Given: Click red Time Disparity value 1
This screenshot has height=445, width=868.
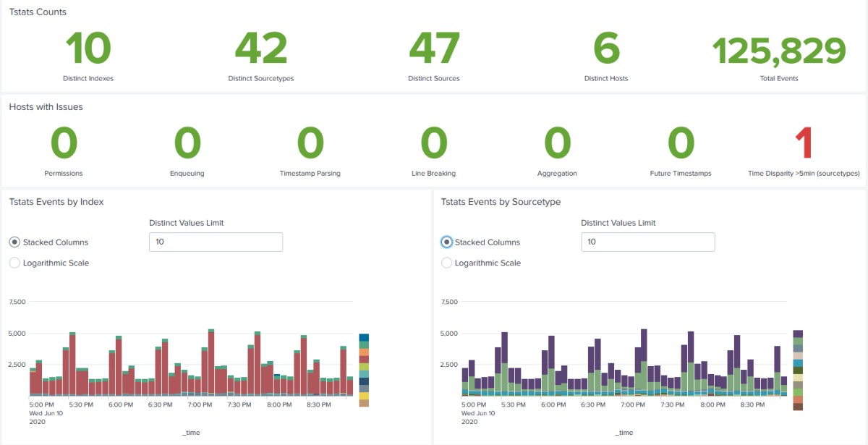Looking at the screenshot, I should 804,143.
